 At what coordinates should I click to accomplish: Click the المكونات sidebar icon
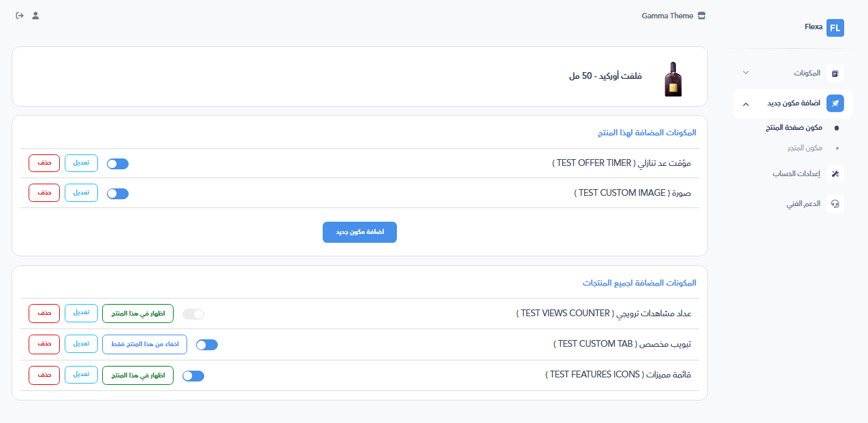[835, 73]
